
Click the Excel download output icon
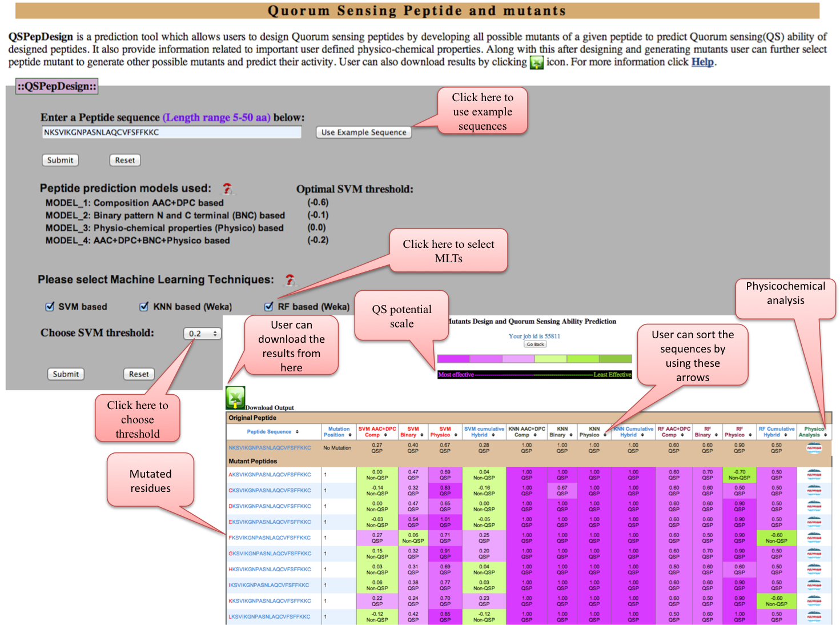coord(235,397)
